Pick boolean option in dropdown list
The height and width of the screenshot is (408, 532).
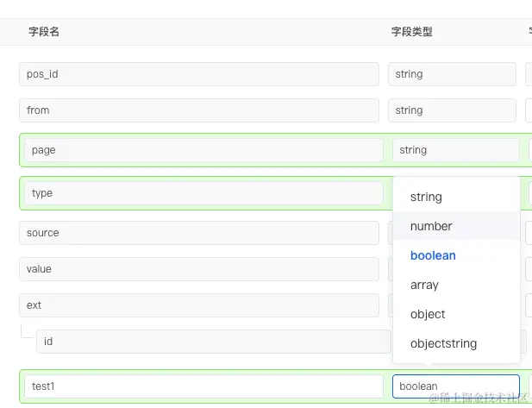pos(456,255)
